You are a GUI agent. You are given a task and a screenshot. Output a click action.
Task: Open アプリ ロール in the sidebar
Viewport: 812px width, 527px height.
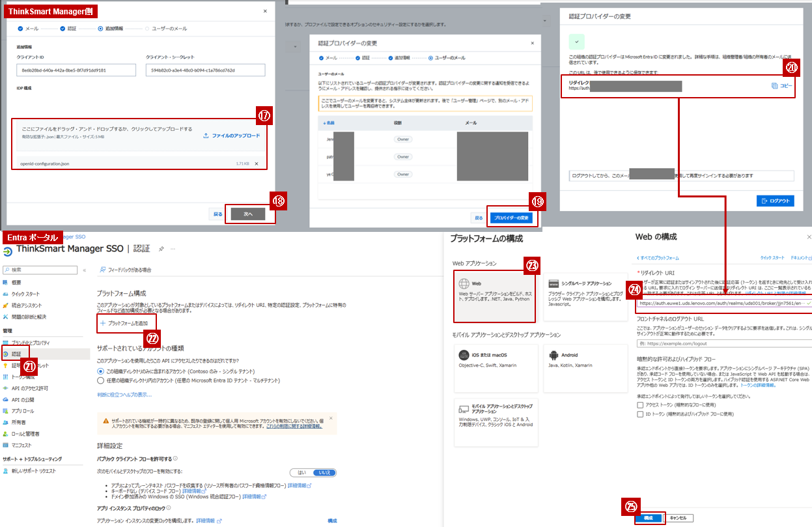pyautogui.click(x=23, y=411)
